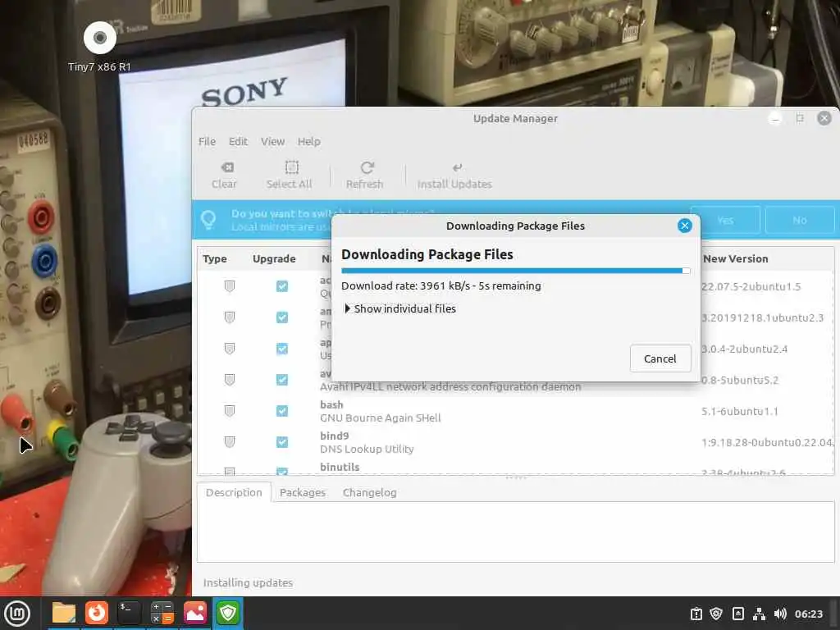Click shield type icon in 3.0.4-2ubuntu2.4 row

point(230,349)
